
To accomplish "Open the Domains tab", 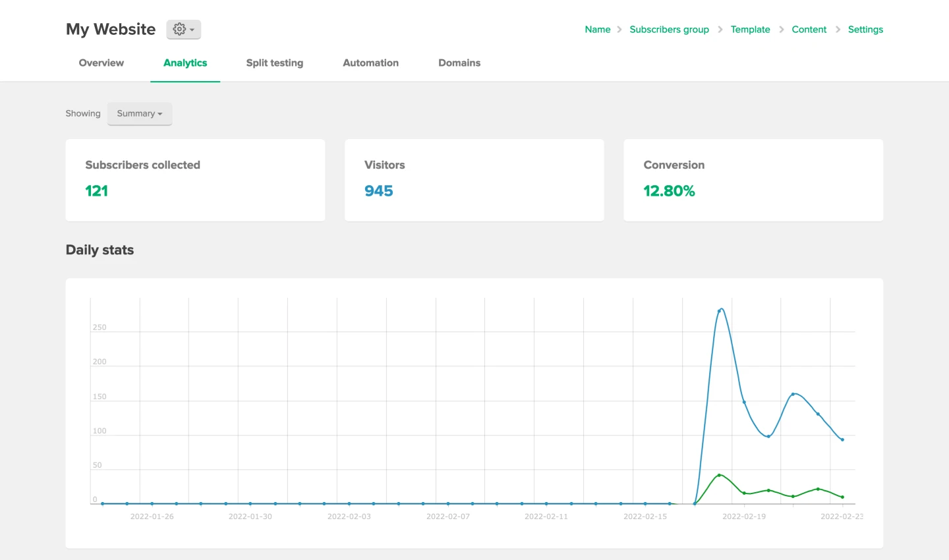I will [459, 63].
